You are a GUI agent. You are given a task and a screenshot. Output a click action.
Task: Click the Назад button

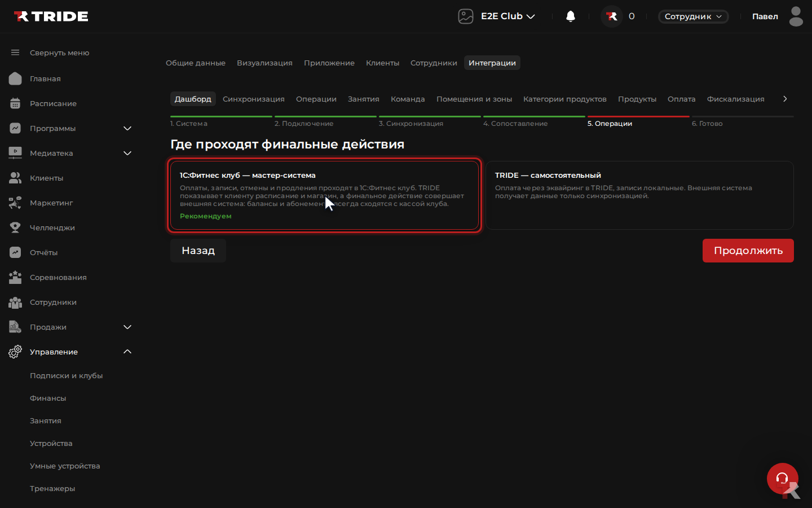click(198, 251)
